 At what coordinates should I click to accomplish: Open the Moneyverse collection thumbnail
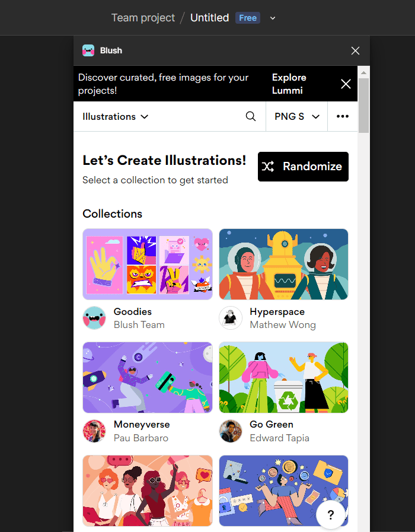[148, 377]
